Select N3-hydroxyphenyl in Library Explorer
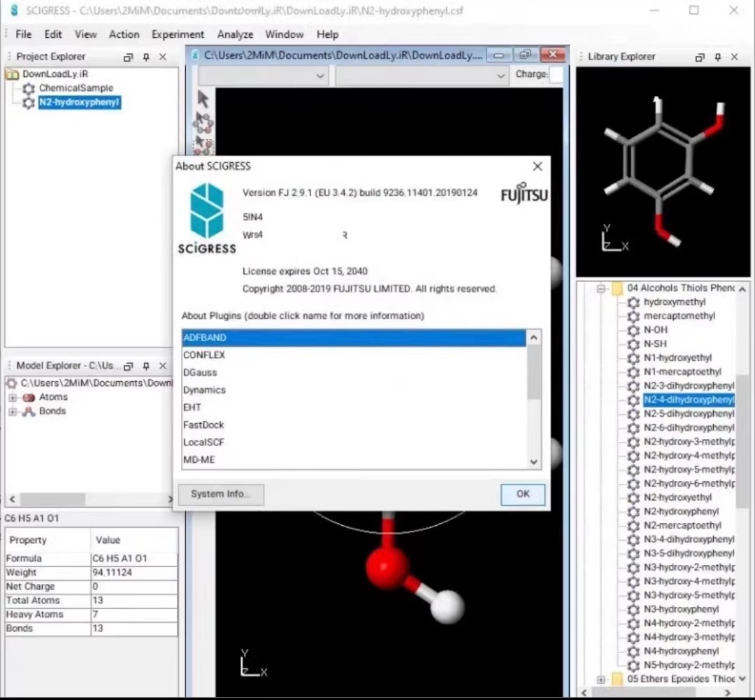 pos(681,609)
